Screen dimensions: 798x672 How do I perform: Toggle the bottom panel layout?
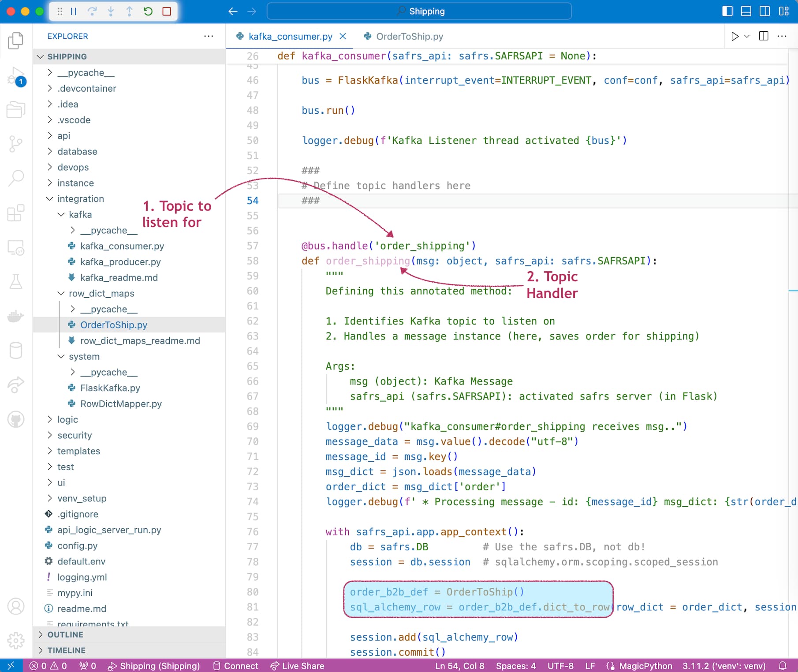pos(746,11)
